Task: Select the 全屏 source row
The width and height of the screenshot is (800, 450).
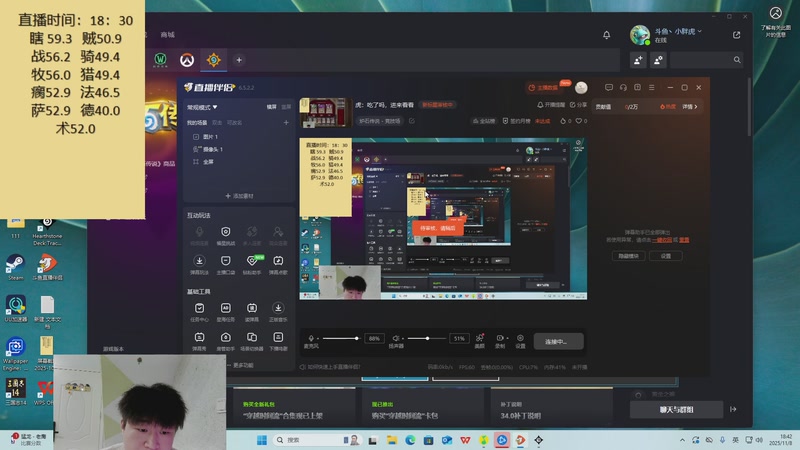Action: pos(238,162)
